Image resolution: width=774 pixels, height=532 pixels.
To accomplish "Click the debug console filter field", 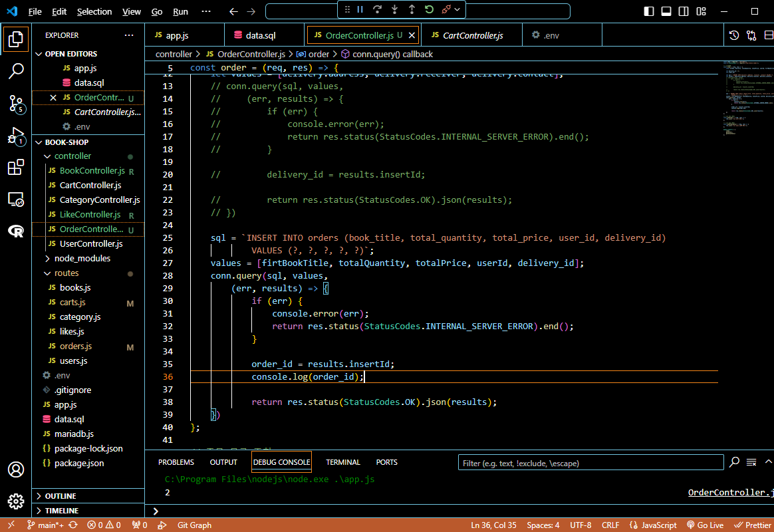I will pyautogui.click(x=591, y=463).
